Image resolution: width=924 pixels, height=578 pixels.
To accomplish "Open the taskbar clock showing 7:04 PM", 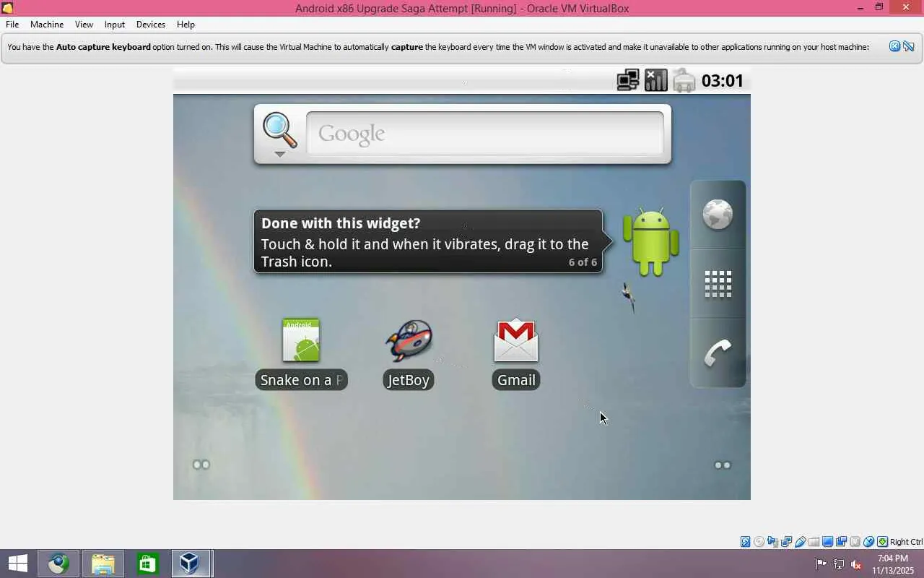I will [893, 564].
